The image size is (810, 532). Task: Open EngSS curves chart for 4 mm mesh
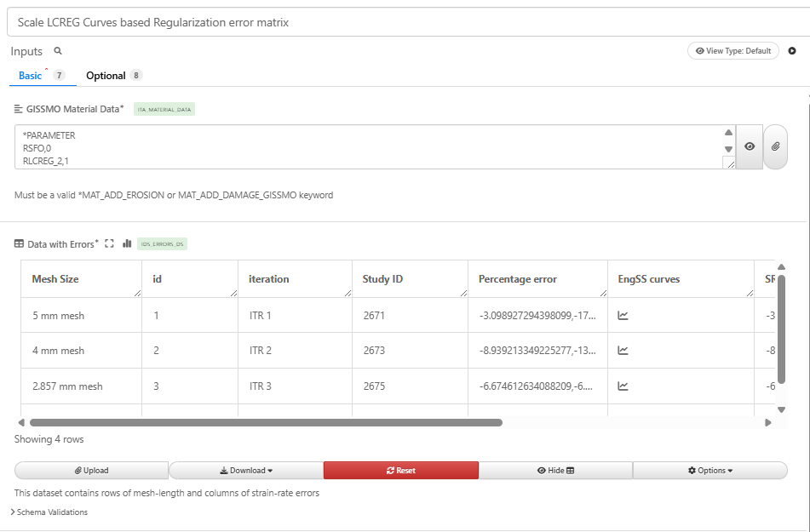[623, 351]
